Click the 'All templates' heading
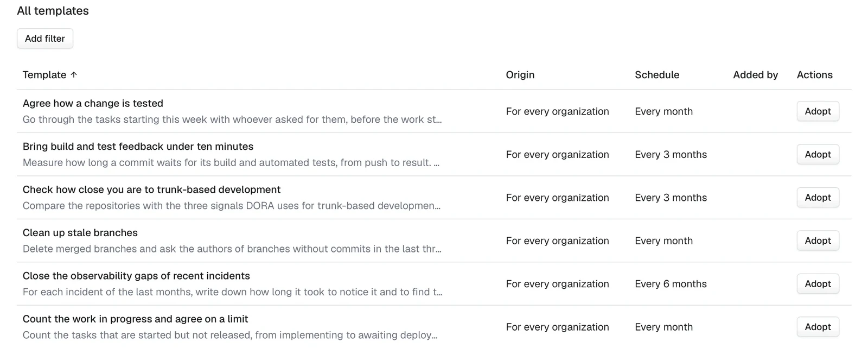This screenshot has height=348, width=868. [x=53, y=11]
